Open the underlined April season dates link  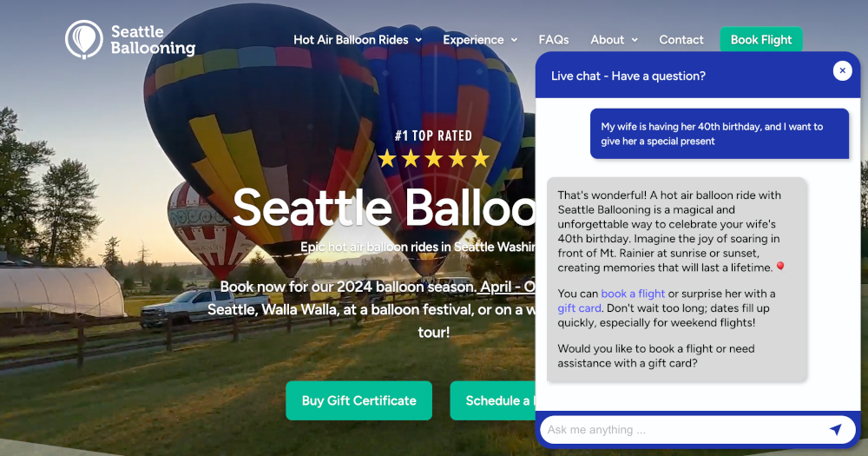(x=506, y=287)
